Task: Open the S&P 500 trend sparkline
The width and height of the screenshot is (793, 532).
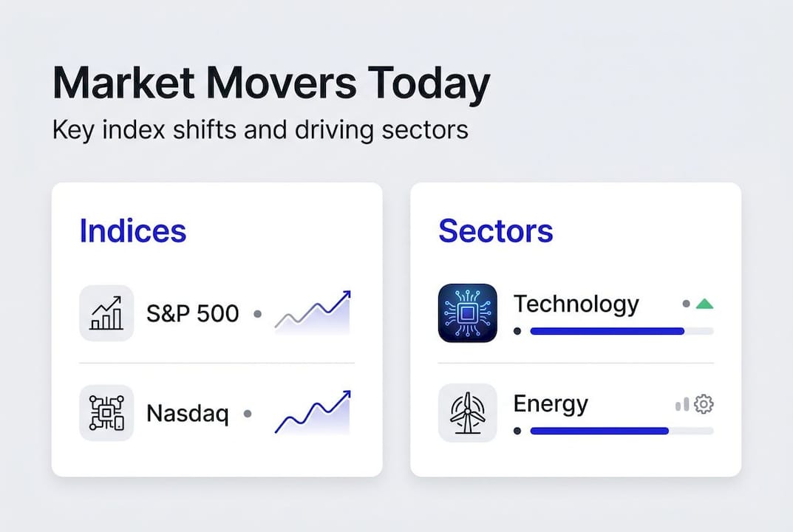Action: (313, 313)
